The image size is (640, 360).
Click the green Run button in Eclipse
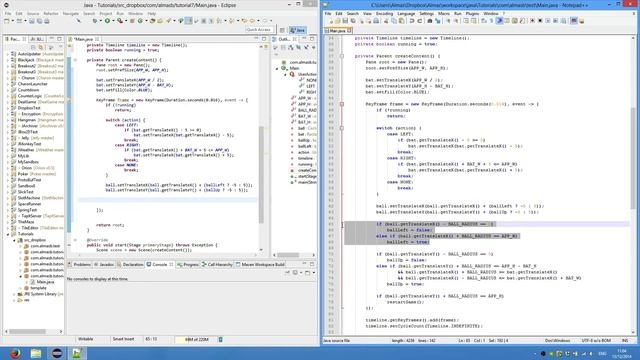point(107,21)
